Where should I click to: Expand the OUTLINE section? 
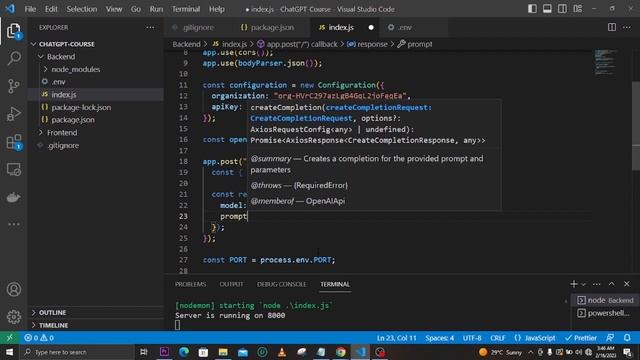click(52, 312)
